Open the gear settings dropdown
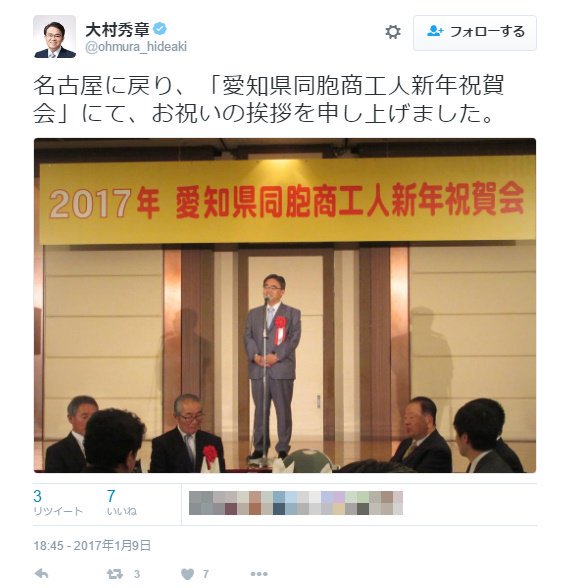 click(393, 32)
